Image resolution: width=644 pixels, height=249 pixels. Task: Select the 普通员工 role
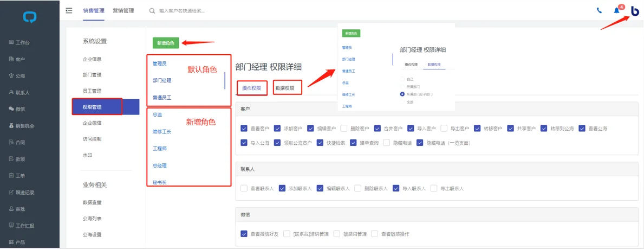162,97
